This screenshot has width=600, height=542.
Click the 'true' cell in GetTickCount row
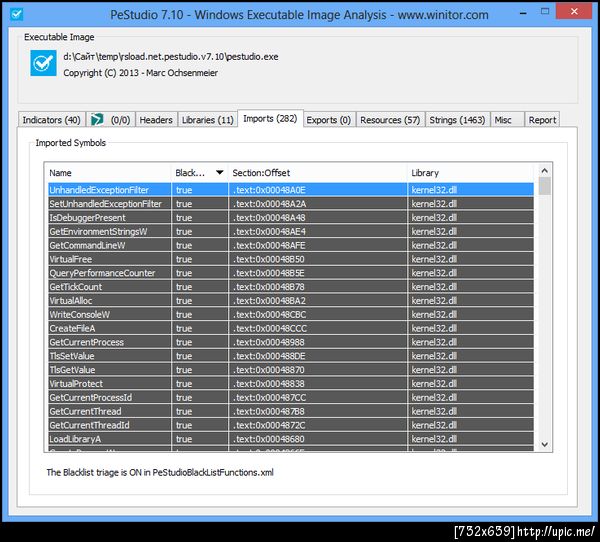tap(200, 287)
